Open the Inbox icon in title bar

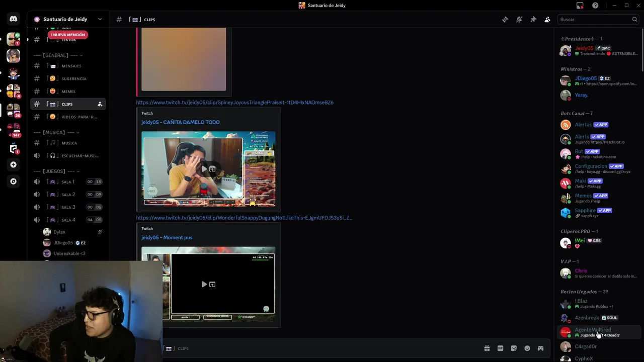[x=580, y=6]
